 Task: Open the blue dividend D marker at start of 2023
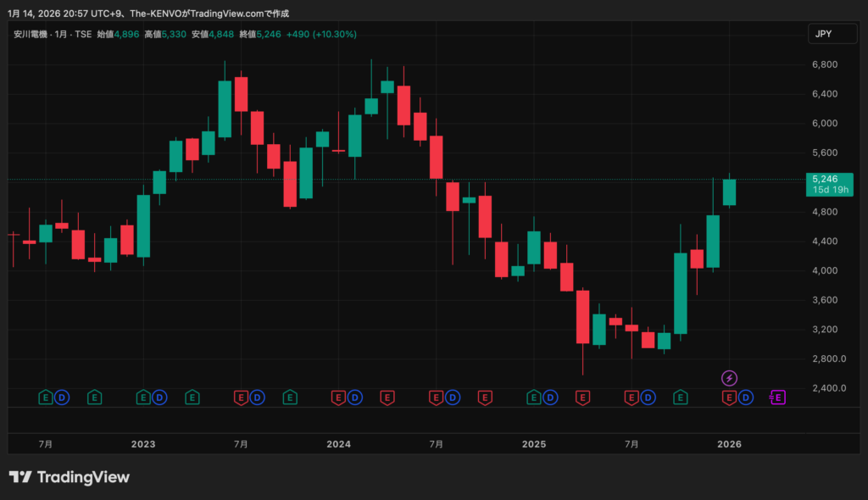(x=159, y=397)
